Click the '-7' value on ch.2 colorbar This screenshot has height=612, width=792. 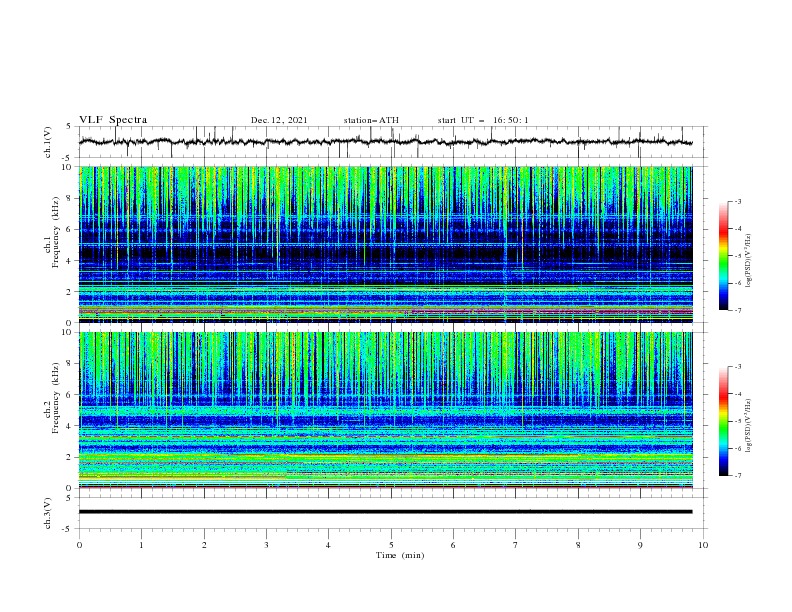(738, 476)
